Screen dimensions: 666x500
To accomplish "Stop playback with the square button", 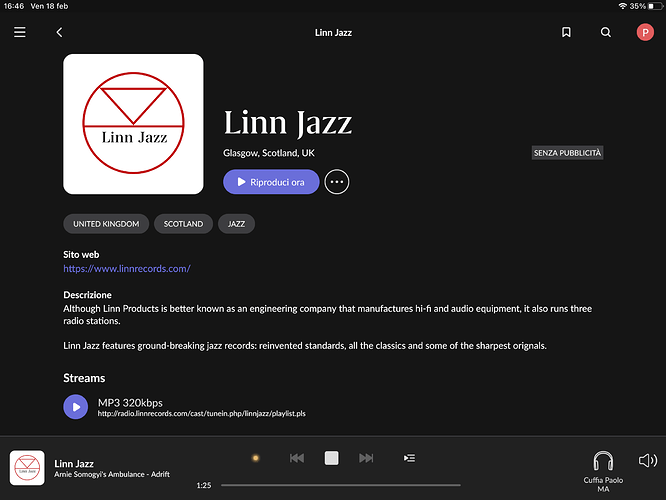I will [332, 458].
